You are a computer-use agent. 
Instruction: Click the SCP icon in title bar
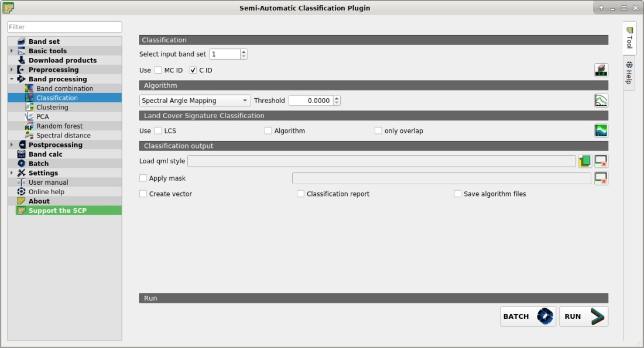[8, 8]
